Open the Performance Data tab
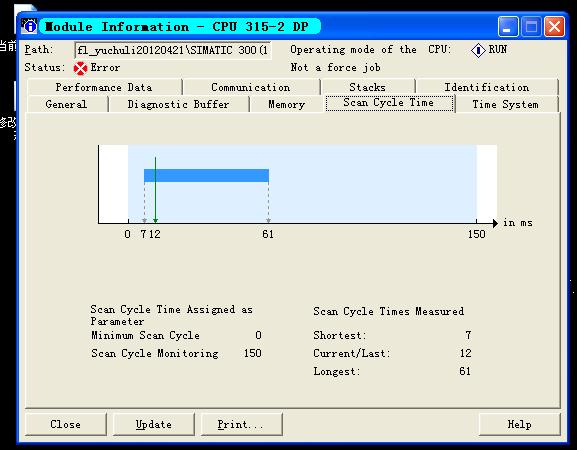This screenshot has height=450, width=577. click(104, 87)
